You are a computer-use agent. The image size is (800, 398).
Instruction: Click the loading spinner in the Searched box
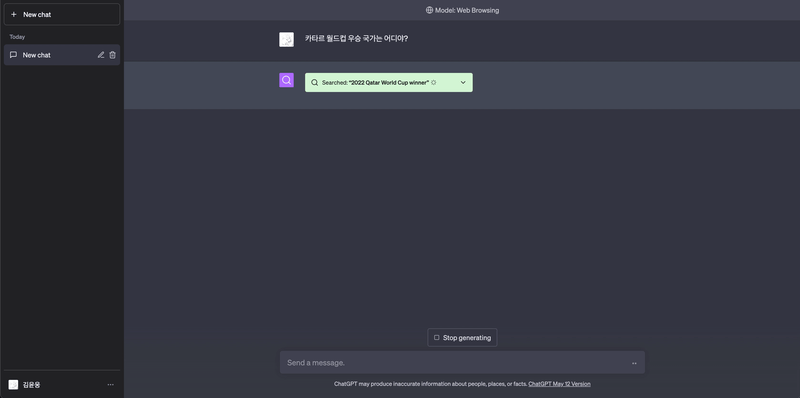(434, 83)
